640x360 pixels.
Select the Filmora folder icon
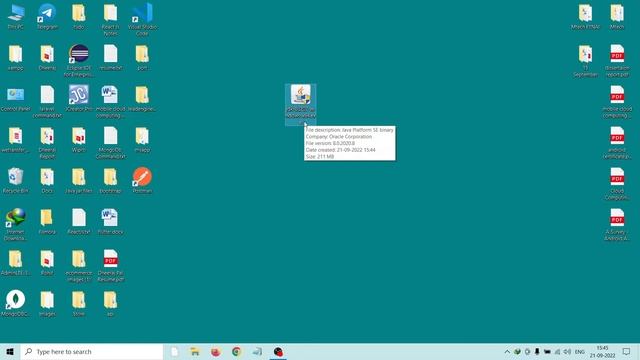coord(47,222)
